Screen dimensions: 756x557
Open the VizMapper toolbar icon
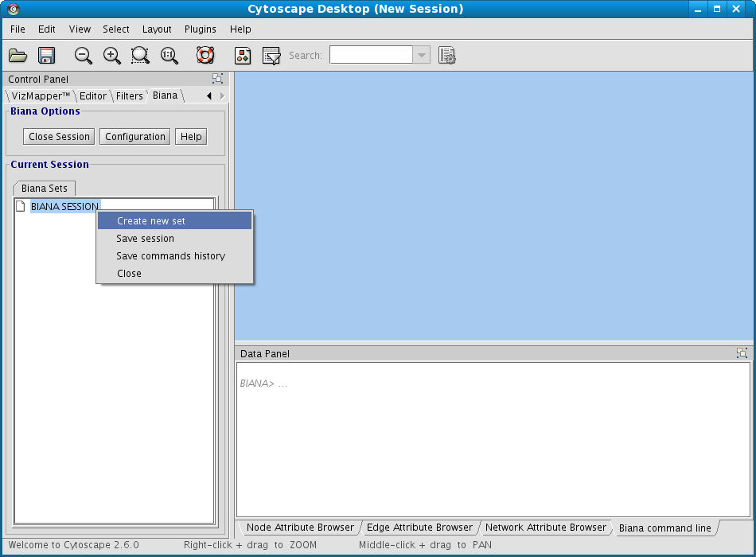coord(243,56)
